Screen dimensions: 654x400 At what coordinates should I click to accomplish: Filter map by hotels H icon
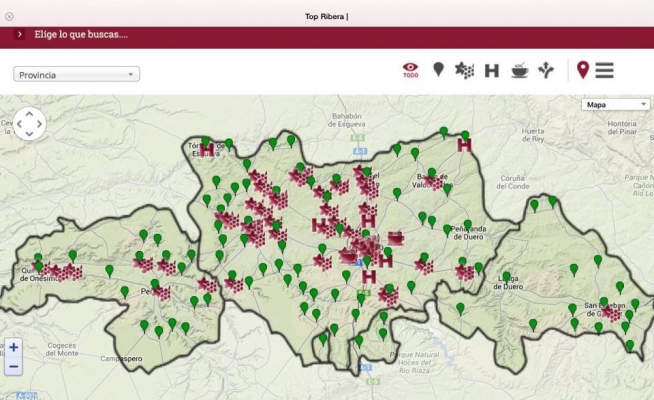(x=491, y=70)
